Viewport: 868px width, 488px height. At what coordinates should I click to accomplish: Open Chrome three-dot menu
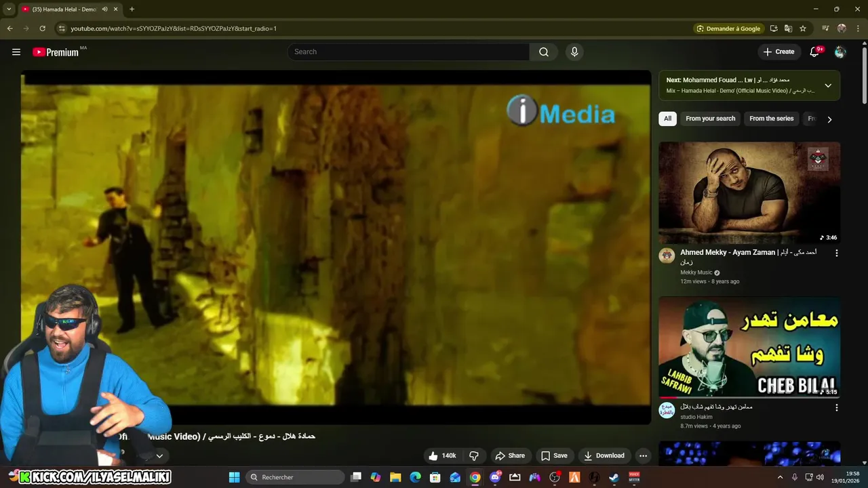(858, 28)
